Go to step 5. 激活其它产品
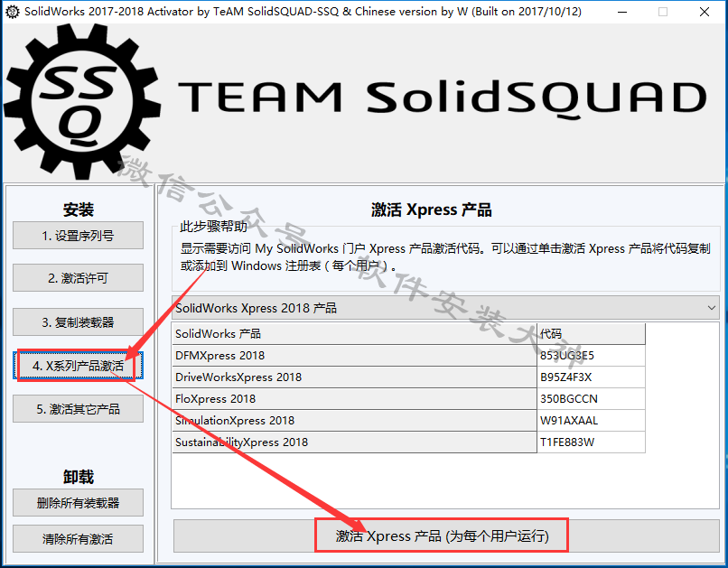 click(78, 409)
